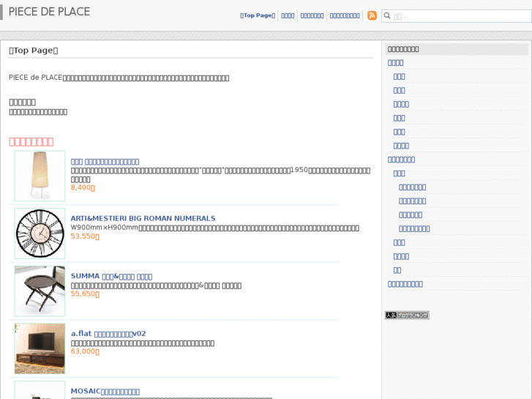This screenshot has height=399, width=532.
Task: Open the nav link just before the RSS icon
Action: pyautogui.click(x=345, y=15)
